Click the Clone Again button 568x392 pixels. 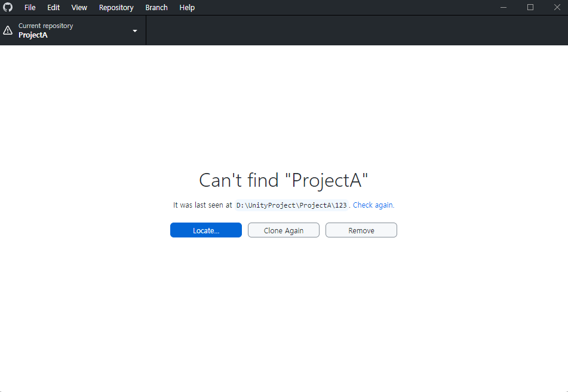tap(284, 230)
